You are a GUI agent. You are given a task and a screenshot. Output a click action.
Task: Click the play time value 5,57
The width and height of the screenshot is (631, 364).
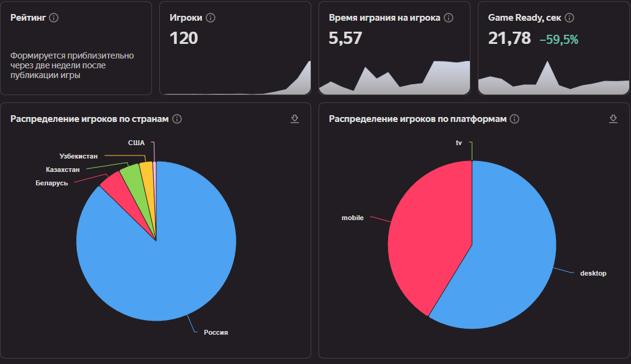point(345,38)
